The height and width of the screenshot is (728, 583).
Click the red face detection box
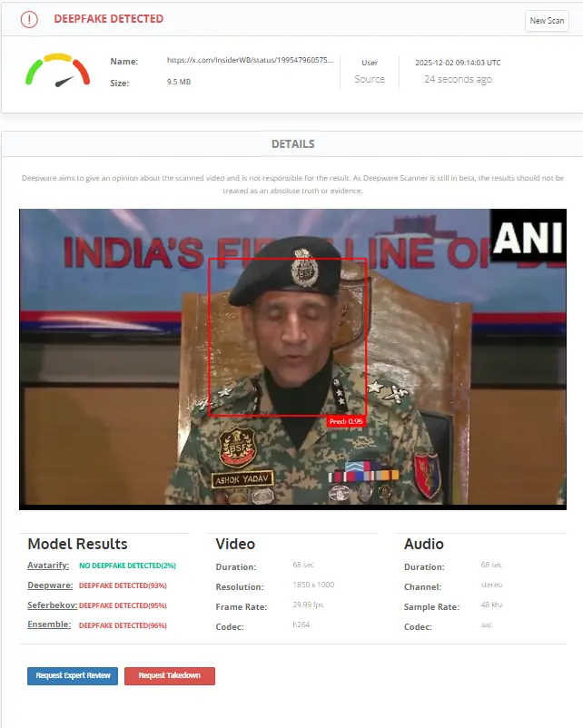coord(287,337)
